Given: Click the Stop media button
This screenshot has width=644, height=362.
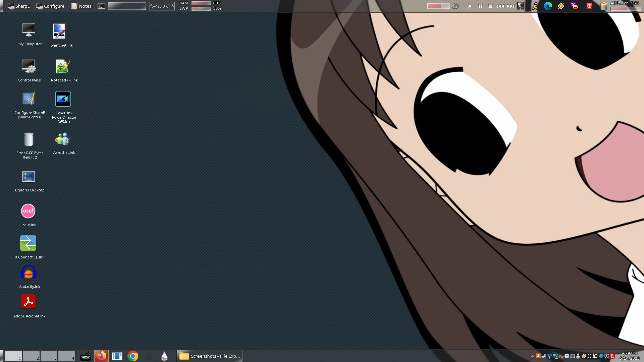Looking at the screenshot, I should (x=490, y=6).
